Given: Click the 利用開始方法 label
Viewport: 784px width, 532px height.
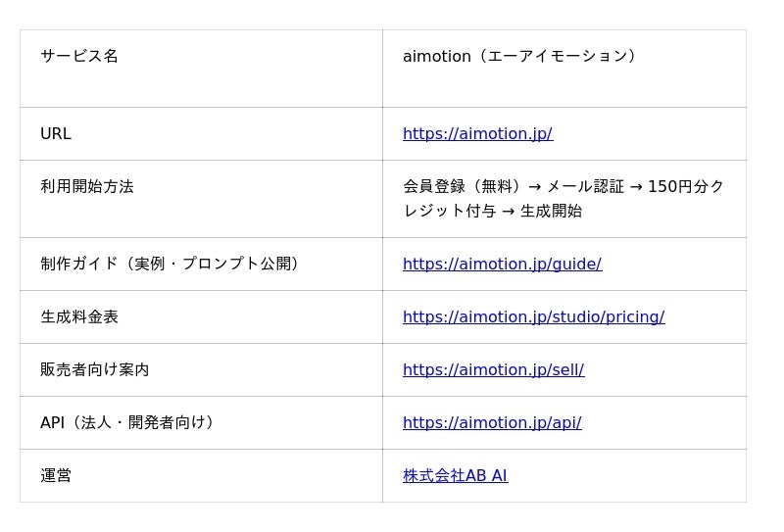Looking at the screenshot, I should point(87,186).
